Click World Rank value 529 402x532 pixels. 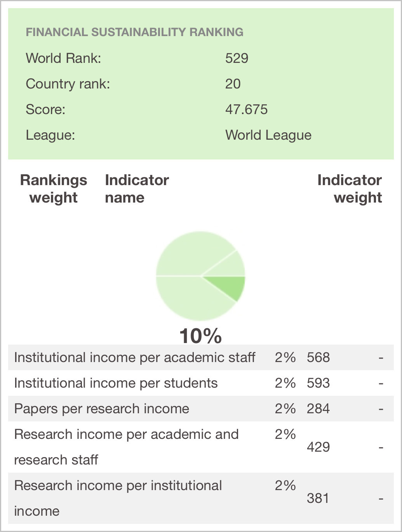(237, 58)
